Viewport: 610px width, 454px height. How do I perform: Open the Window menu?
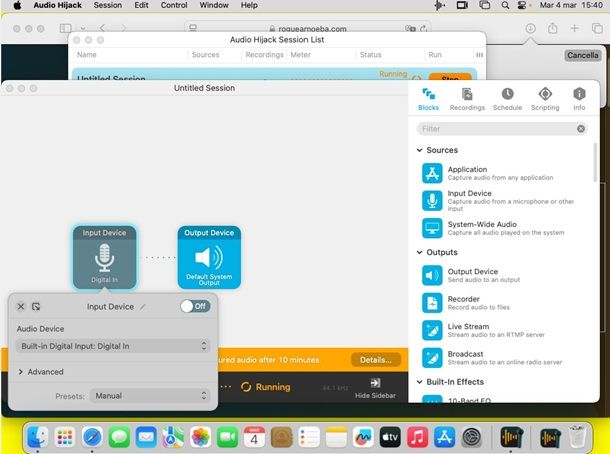[214, 5]
